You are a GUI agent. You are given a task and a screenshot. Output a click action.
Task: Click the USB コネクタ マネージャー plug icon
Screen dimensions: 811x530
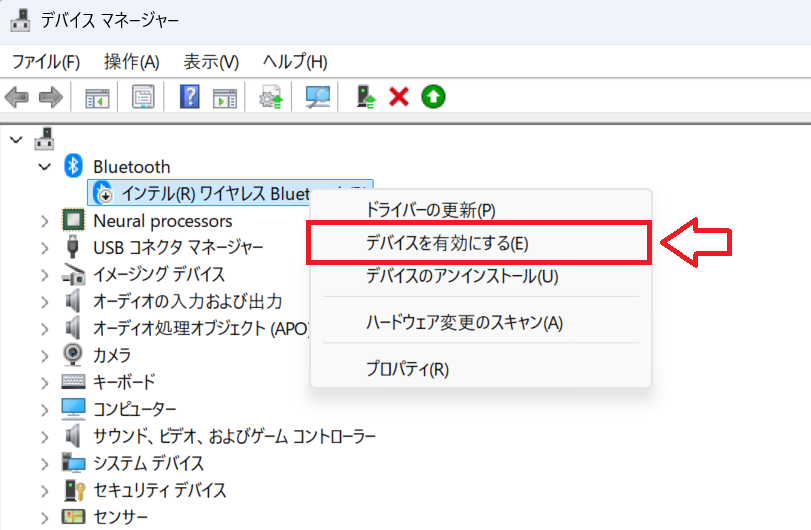[73, 247]
